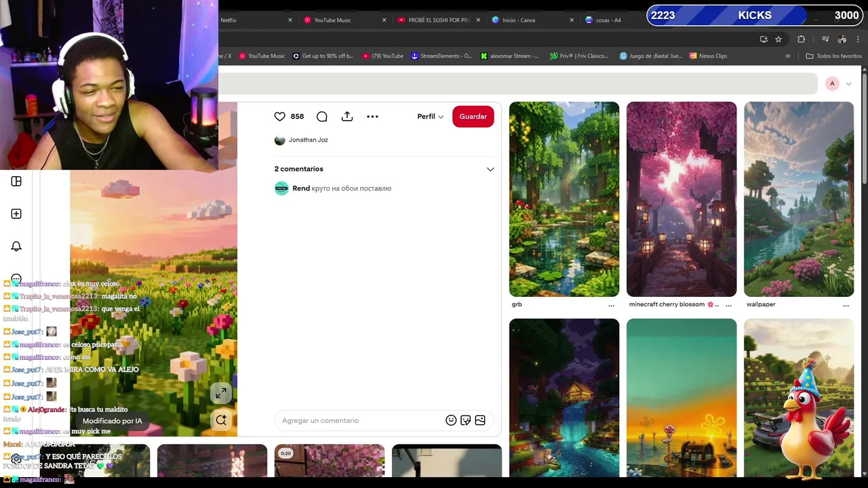868x488 pixels.
Task: Open the party-hat chicken pin
Action: pos(799,398)
